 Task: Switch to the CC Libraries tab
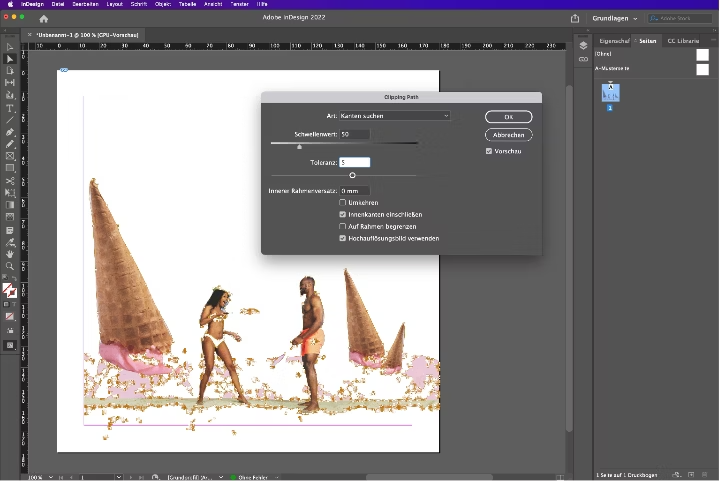683,41
